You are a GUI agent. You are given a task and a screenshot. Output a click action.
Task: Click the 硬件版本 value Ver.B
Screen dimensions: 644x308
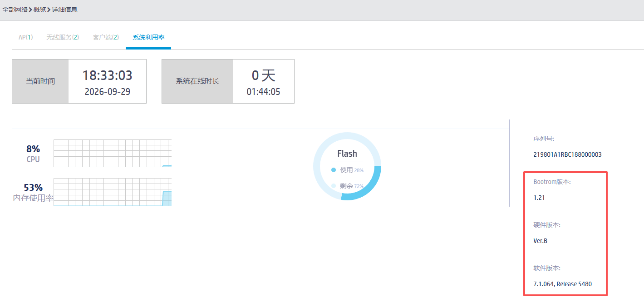[540, 241]
